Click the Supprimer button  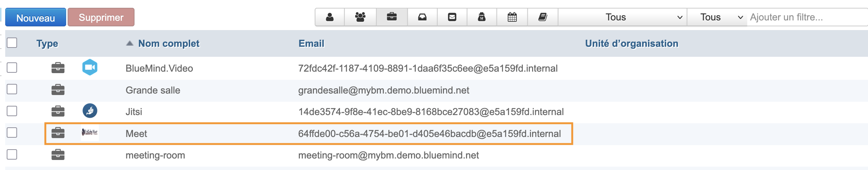[101, 17]
